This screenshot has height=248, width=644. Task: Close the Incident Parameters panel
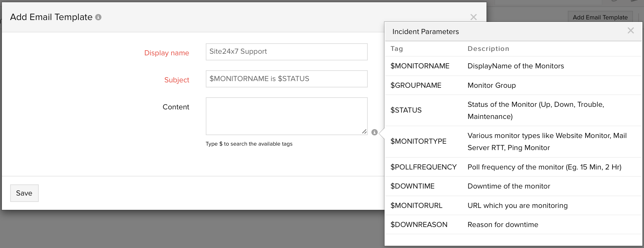pos(630,31)
